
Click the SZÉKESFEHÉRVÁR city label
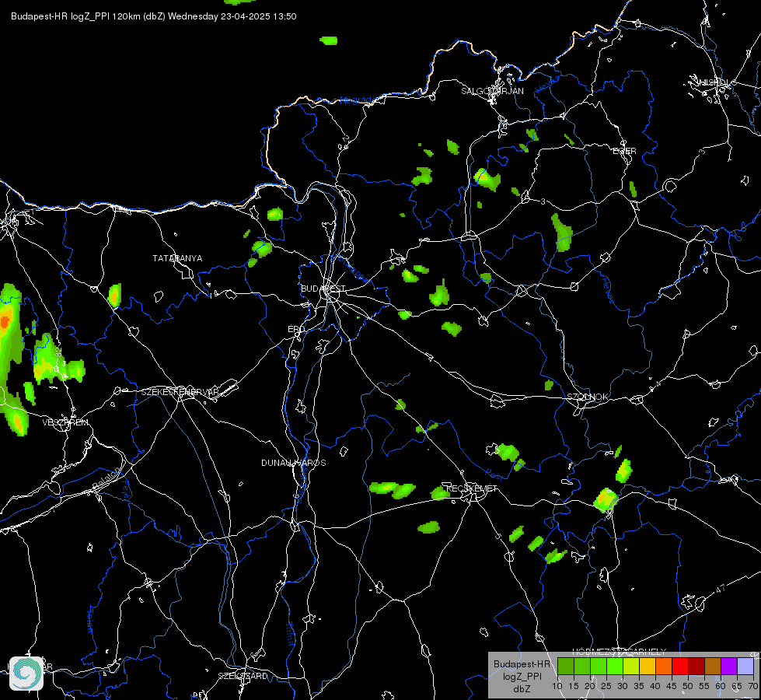[180, 392]
